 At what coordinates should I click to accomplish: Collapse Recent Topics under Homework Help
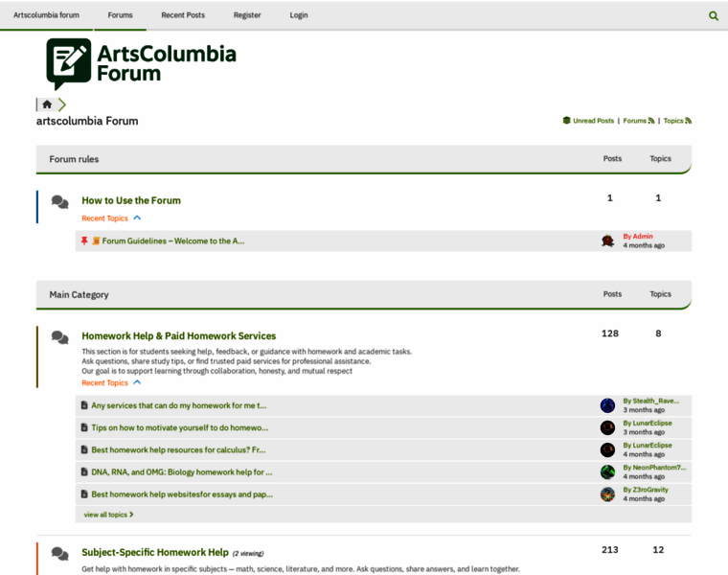tap(137, 382)
